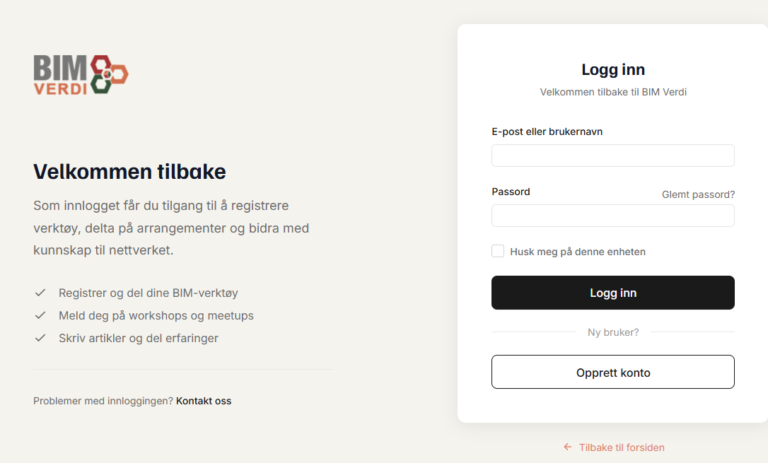This screenshot has height=463, width=768.
Task: Click the BIM Verdi logo
Action: click(81, 73)
